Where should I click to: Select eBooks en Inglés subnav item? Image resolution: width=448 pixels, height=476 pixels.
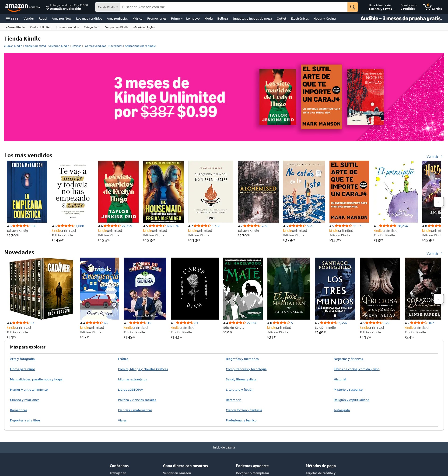[x=144, y=27]
